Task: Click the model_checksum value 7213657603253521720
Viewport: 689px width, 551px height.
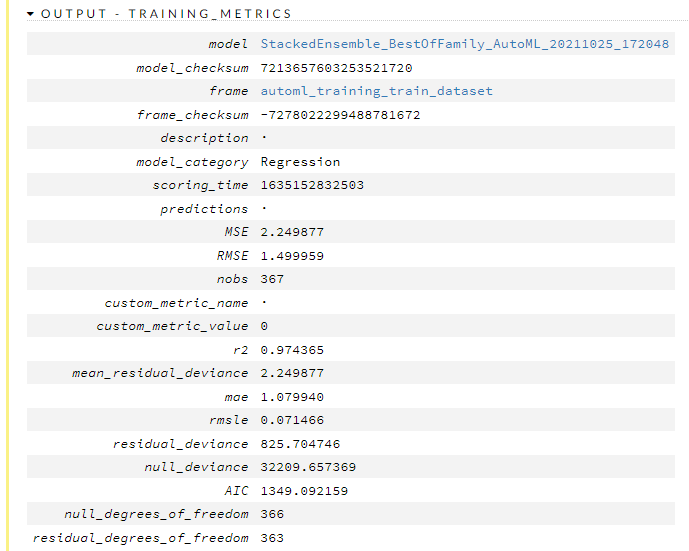Action: [x=336, y=68]
